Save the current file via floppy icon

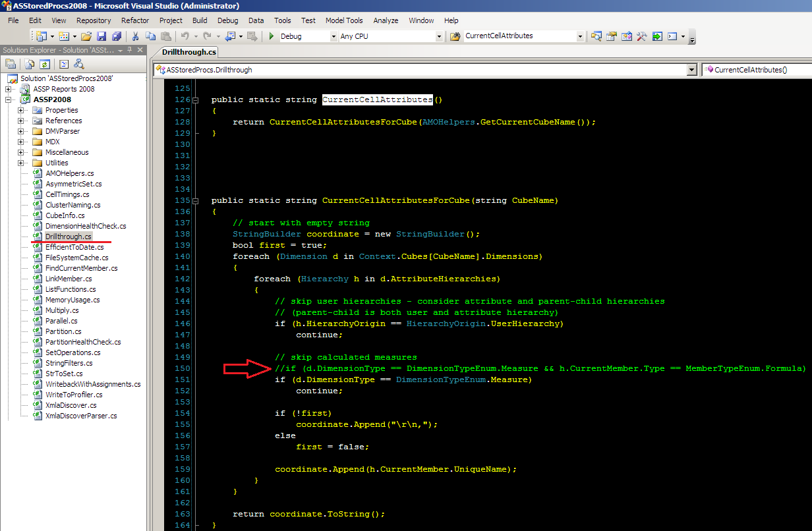pyautogui.click(x=101, y=36)
